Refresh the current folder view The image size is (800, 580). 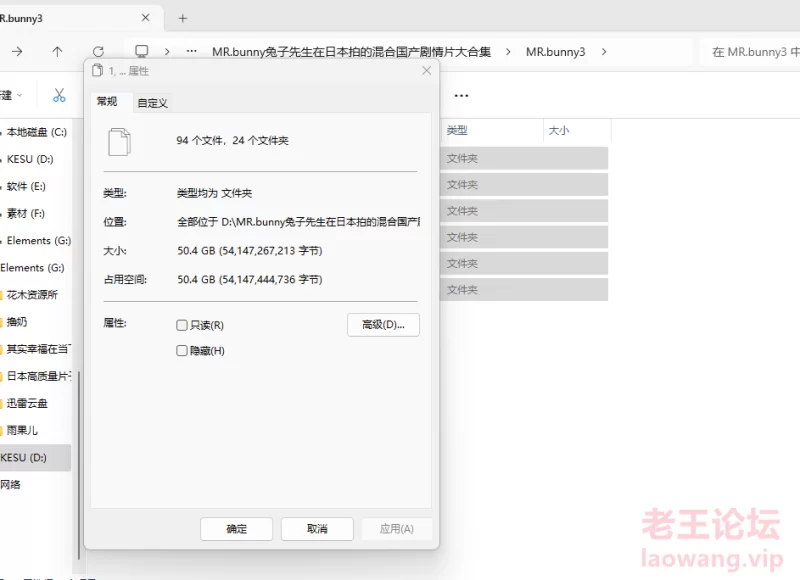98,52
